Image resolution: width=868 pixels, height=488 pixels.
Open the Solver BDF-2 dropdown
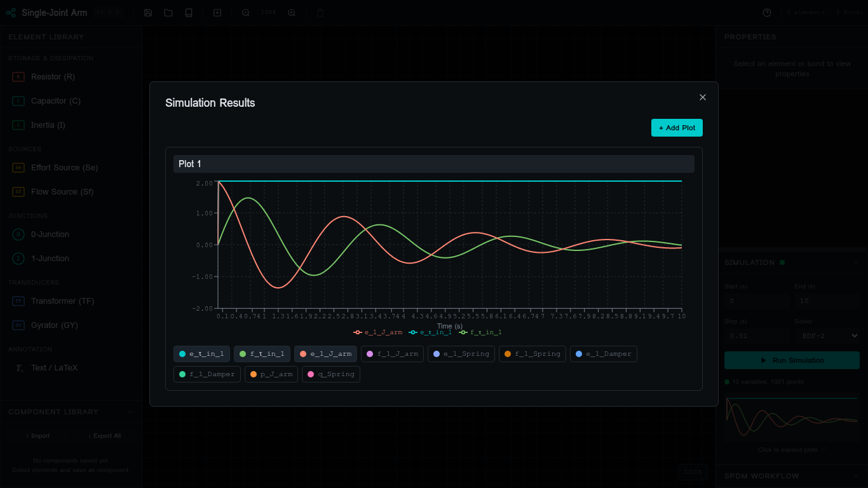tap(827, 335)
